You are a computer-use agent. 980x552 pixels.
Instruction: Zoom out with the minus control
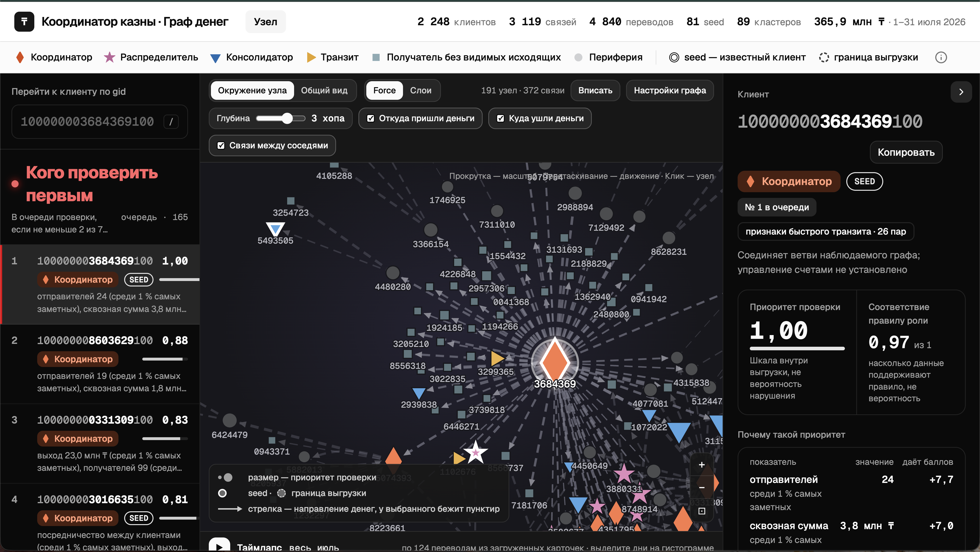702,488
